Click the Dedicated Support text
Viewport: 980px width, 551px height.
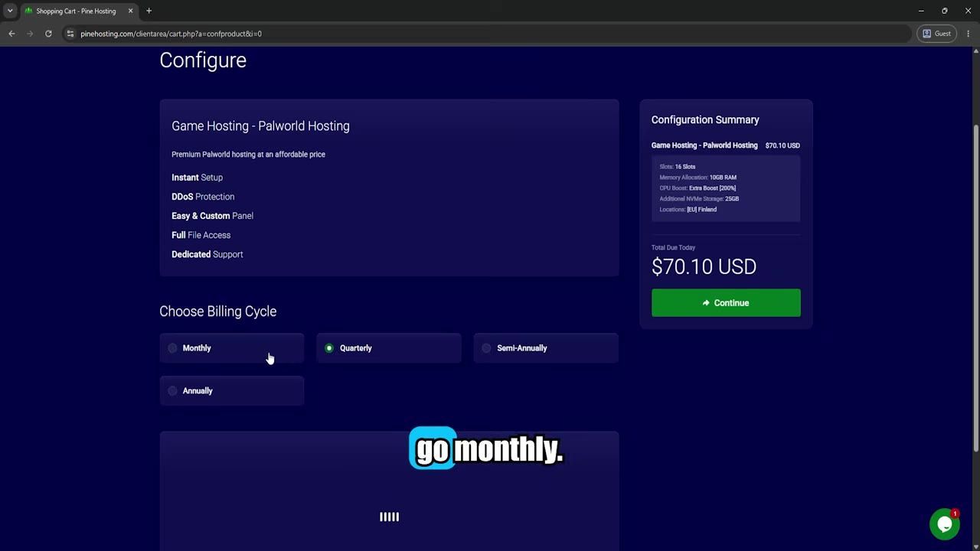pos(207,254)
